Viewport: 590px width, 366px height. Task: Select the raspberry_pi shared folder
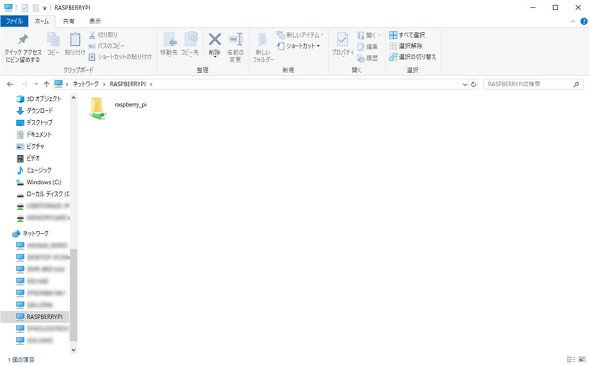point(118,108)
